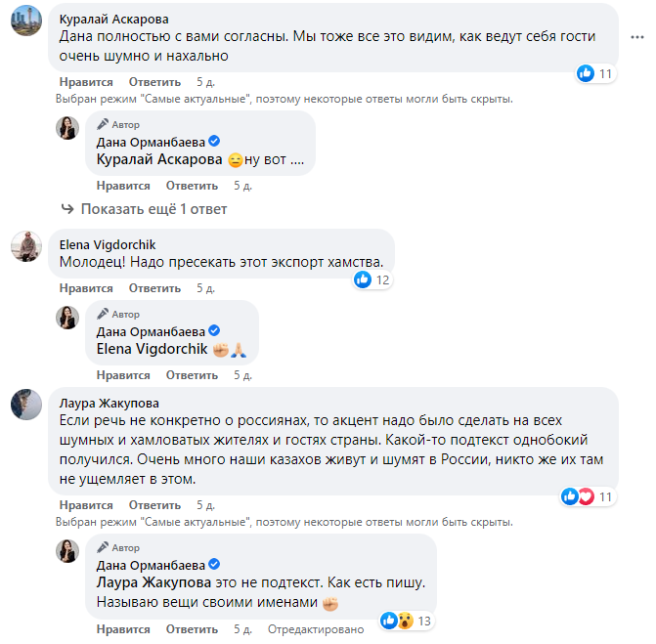This screenshot has height=644, width=656.
Task: Click Лаура Жакупова's profile avatar
Action: coord(25,404)
